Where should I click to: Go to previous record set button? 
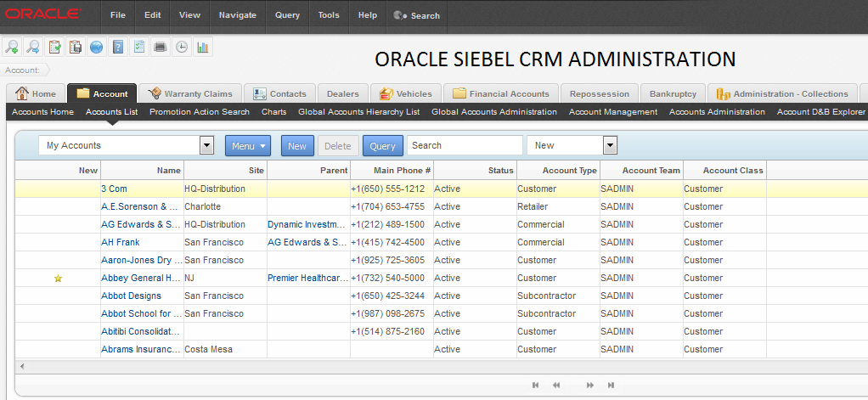[556, 385]
